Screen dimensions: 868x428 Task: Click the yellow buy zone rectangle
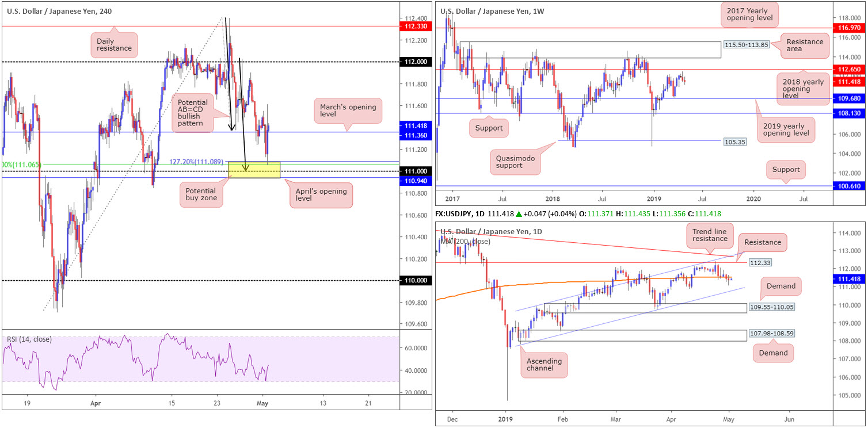pyautogui.click(x=254, y=170)
